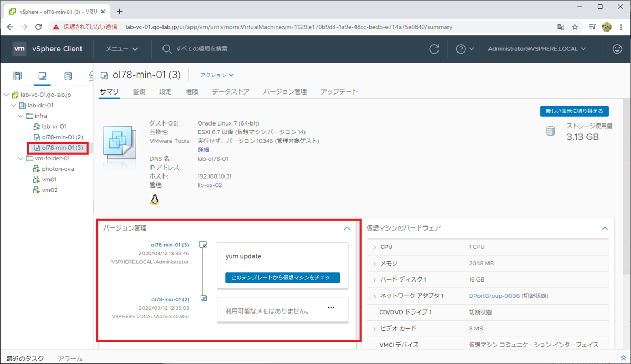Reload the browser page
The width and height of the screenshot is (631, 364).
click(38, 27)
